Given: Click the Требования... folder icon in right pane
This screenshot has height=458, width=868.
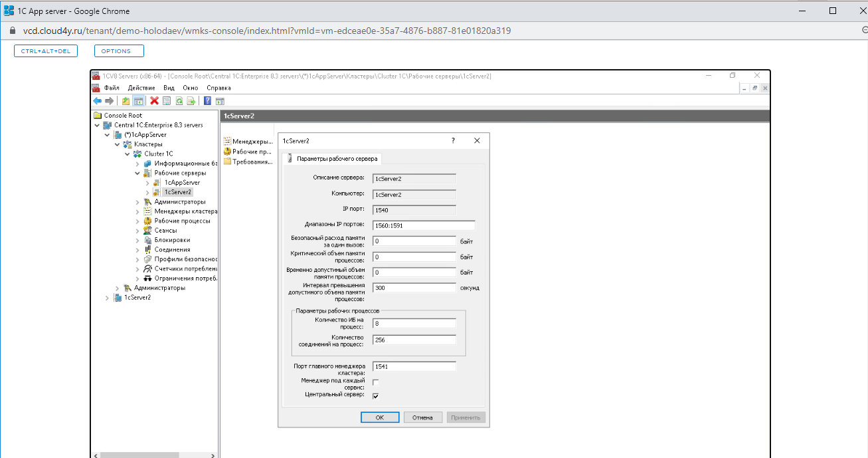Looking at the screenshot, I should (227, 162).
